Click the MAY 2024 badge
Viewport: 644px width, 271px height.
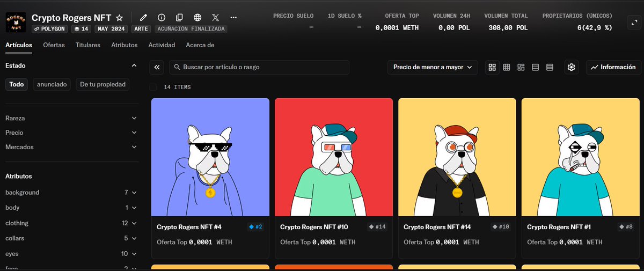[x=112, y=29]
